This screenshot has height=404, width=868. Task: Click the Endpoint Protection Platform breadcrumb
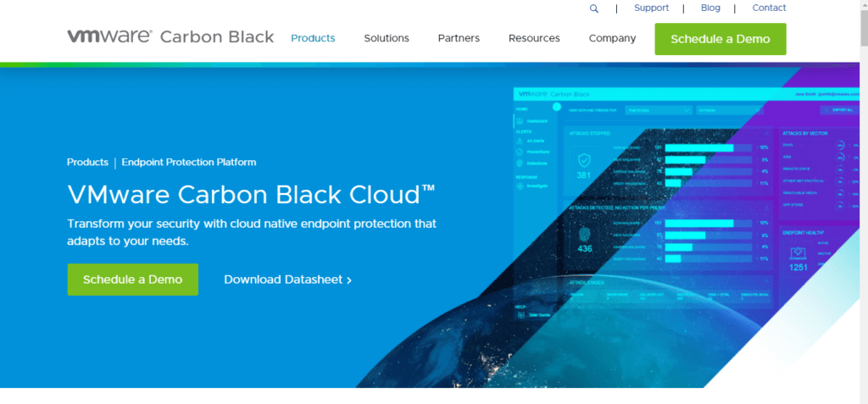[x=189, y=162]
